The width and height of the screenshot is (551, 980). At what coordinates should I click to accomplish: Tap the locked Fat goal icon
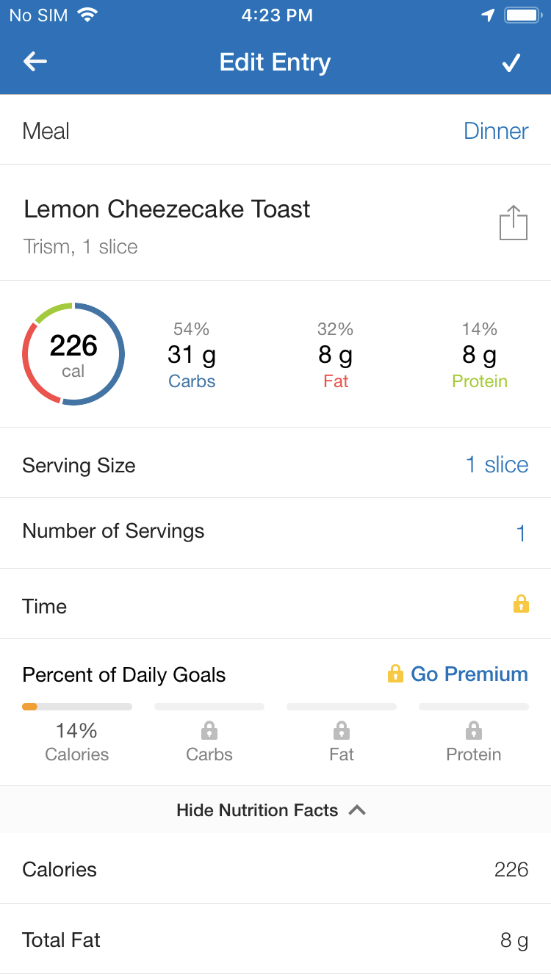click(342, 730)
